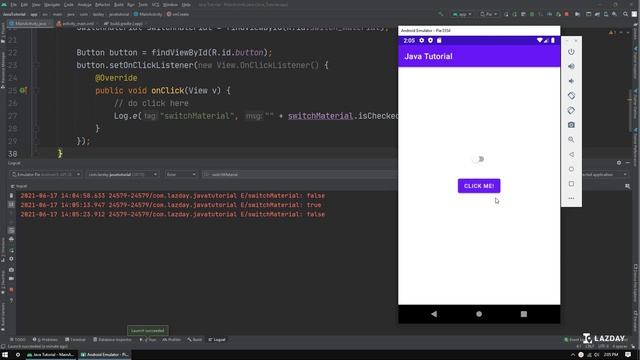Open the target device dropdown in toolbar

489,14
